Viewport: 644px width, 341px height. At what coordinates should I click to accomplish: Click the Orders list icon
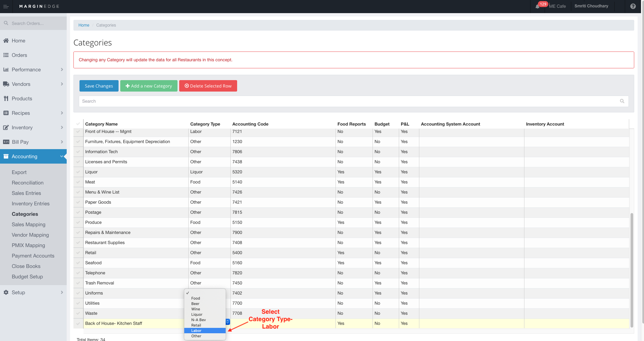[6, 55]
